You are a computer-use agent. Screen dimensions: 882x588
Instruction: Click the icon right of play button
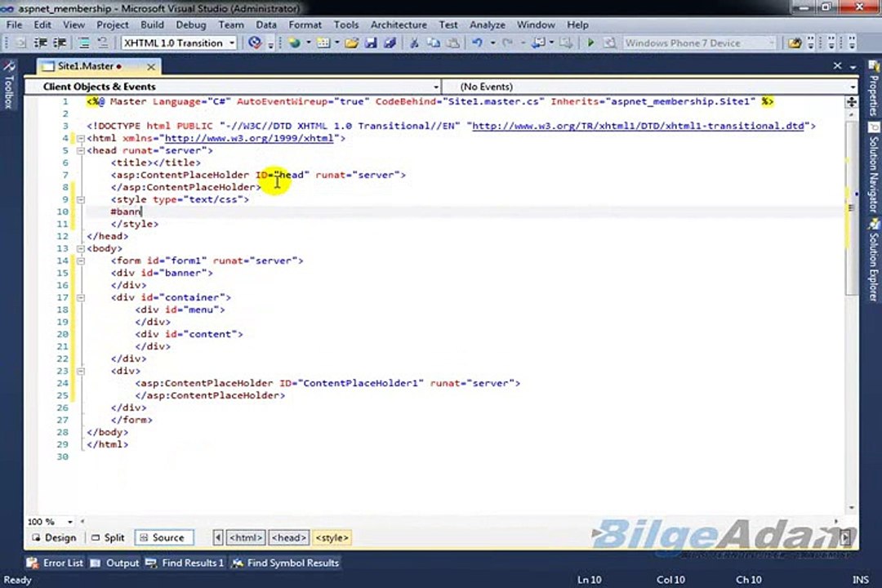click(610, 42)
